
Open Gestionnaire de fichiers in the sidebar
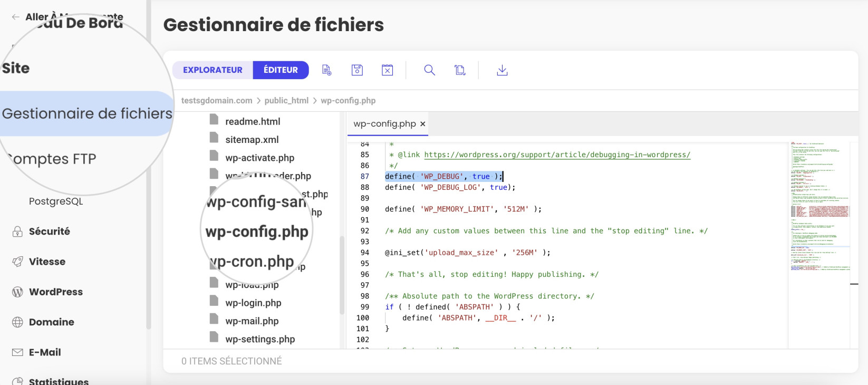tap(87, 113)
